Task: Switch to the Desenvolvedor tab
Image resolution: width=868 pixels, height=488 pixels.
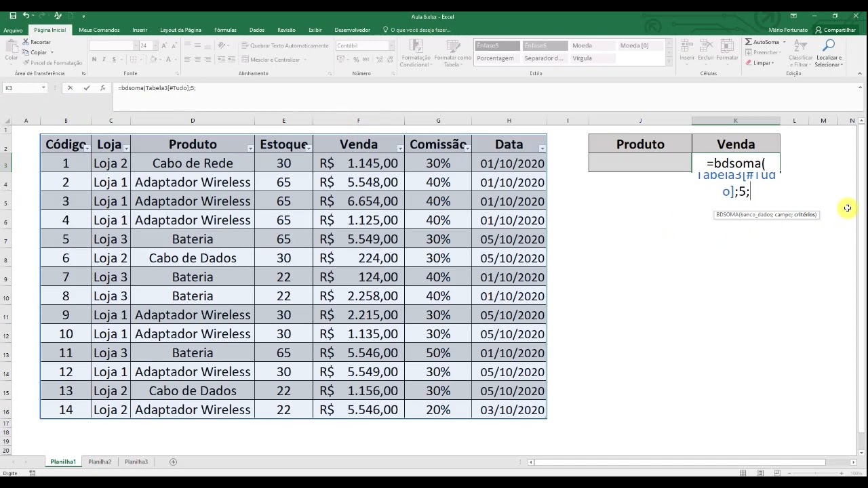Action: point(352,30)
